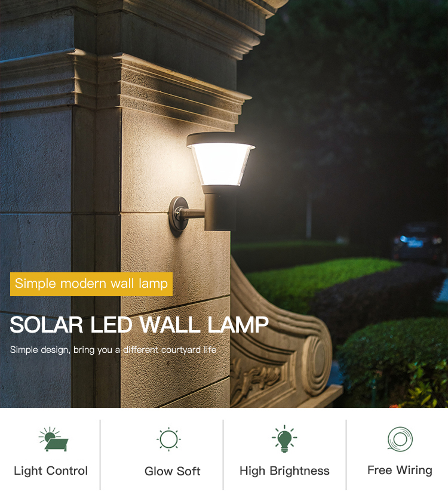Image resolution: width=448 pixels, height=501 pixels.
Task: Click the High Brightness lightbulb icon
Action: 284,439
